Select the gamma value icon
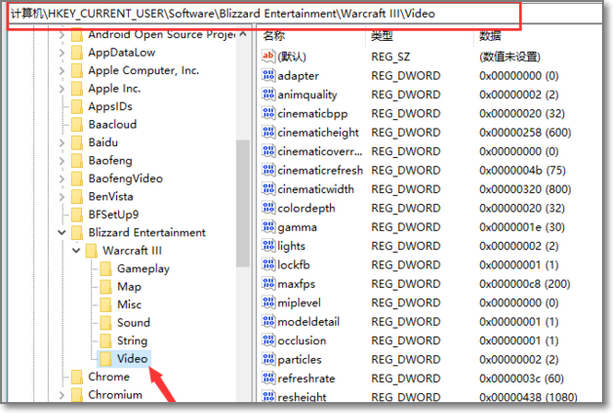Image resolution: width=613 pixels, height=413 pixels. pos(268,226)
